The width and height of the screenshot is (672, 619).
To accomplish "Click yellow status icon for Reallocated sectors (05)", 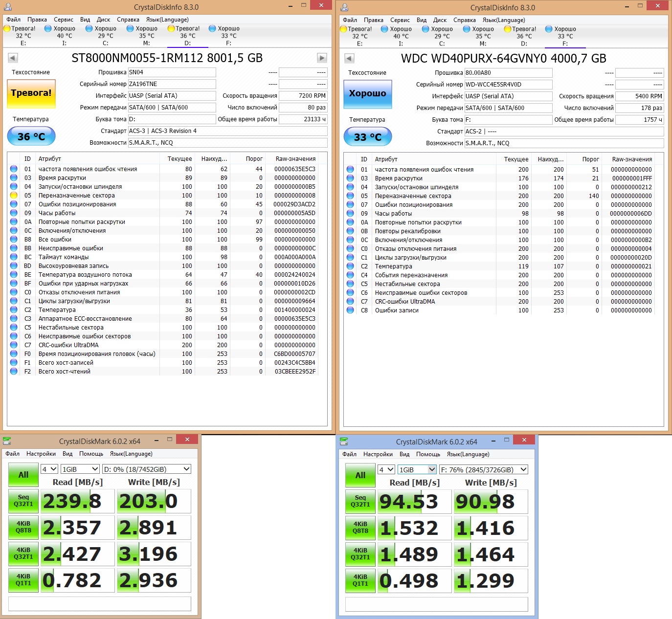I will [x=14, y=196].
